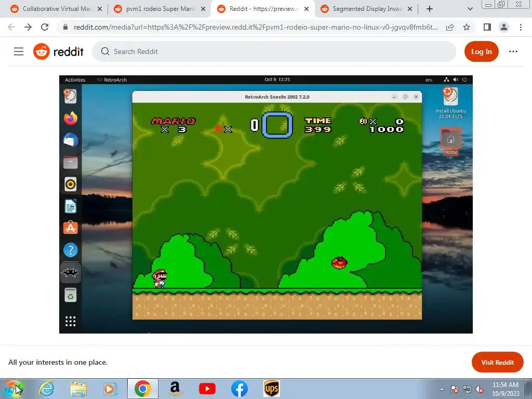Close the pvm1 rodeio Super Mario tab
The image size is (532, 399).
click(203, 9)
